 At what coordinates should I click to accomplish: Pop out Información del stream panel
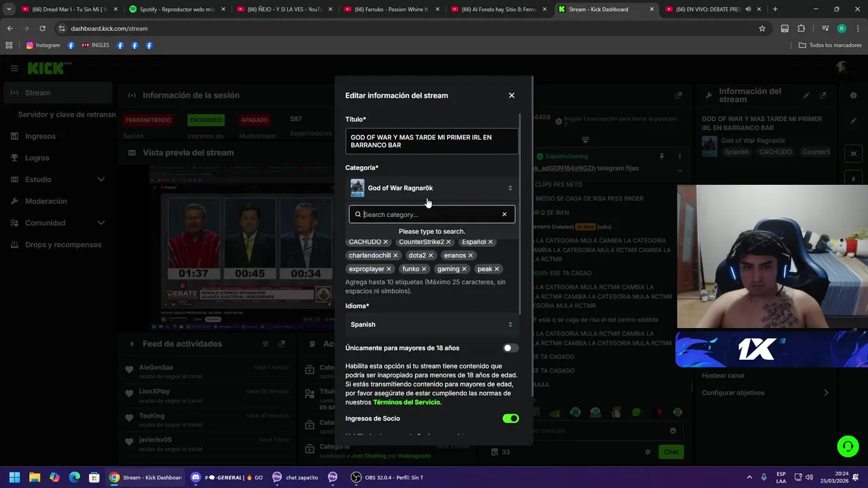pyautogui.click(x=823, y=96)
